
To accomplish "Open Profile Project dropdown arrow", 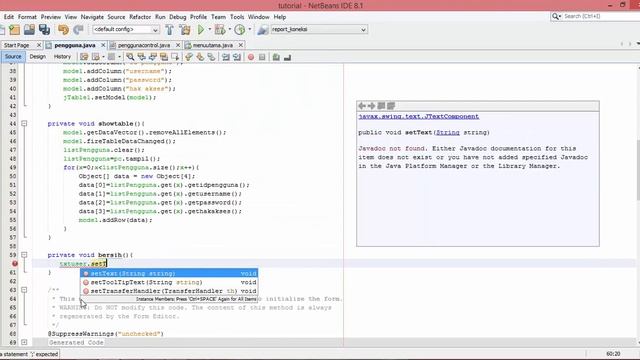I will coord(249,29).
